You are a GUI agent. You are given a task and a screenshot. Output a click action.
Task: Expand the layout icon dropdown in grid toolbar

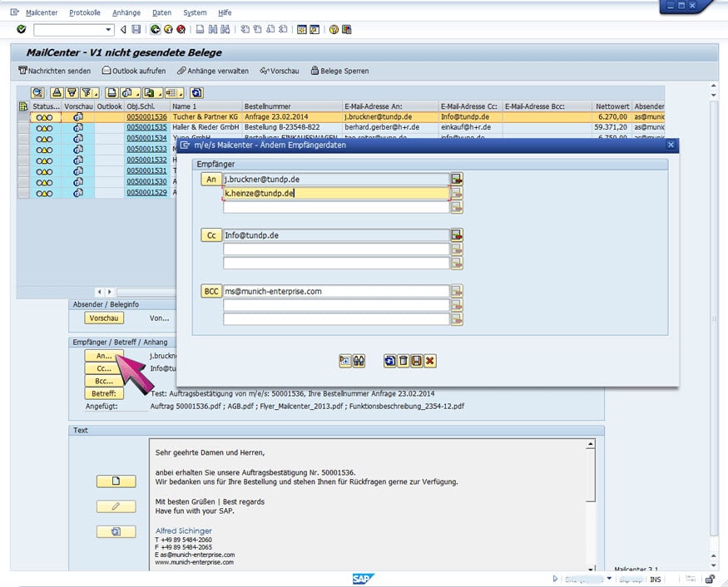(181, 92)
